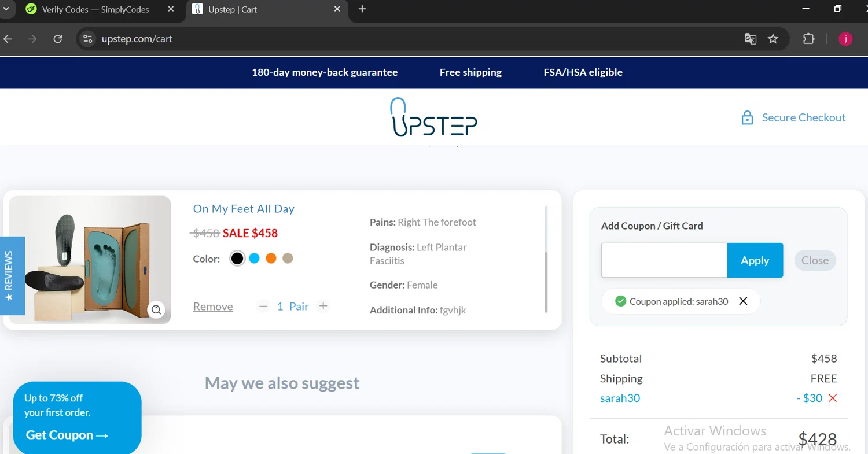868x454 pixels.
Task: Click the Shipping FREE value
Action: pyautogui.click(x=824, y=379)
